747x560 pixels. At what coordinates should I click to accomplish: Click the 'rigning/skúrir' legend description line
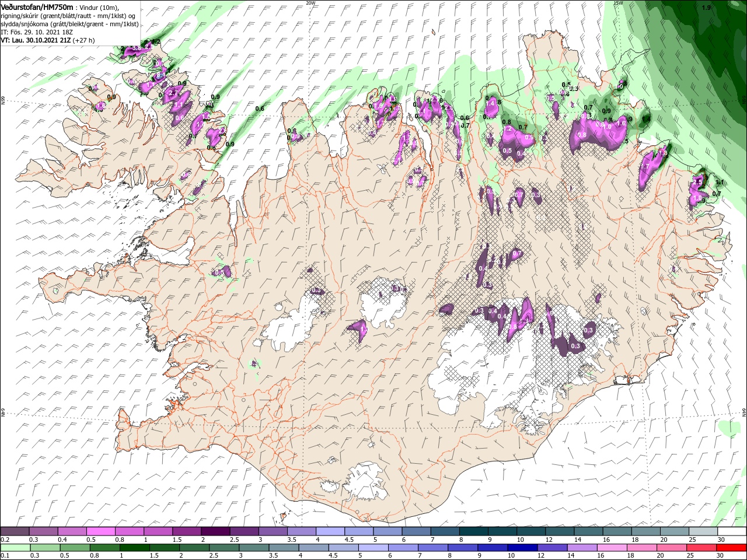coord(68,15)
